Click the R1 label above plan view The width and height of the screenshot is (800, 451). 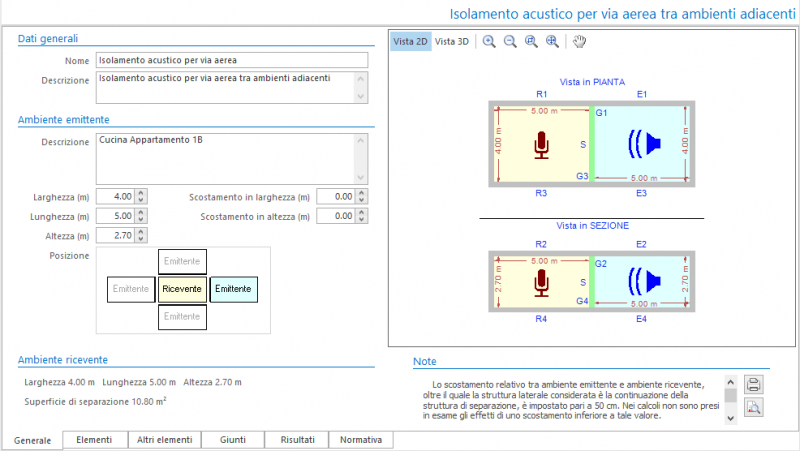coord(541,94)
